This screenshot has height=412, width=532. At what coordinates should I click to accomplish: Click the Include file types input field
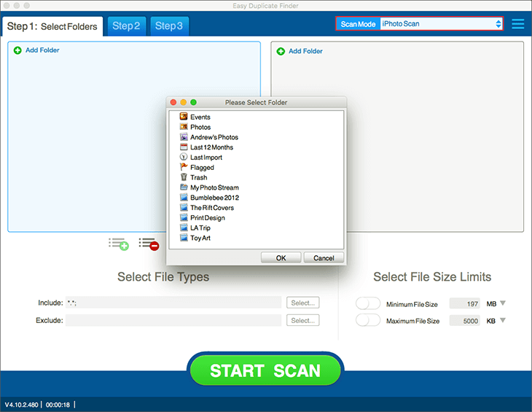click(x=173, y=303)
